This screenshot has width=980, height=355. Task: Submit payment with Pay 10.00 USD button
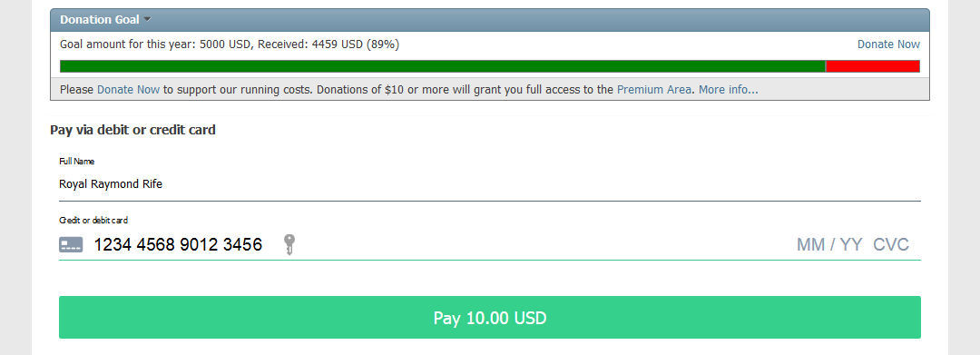coord(489,318)
